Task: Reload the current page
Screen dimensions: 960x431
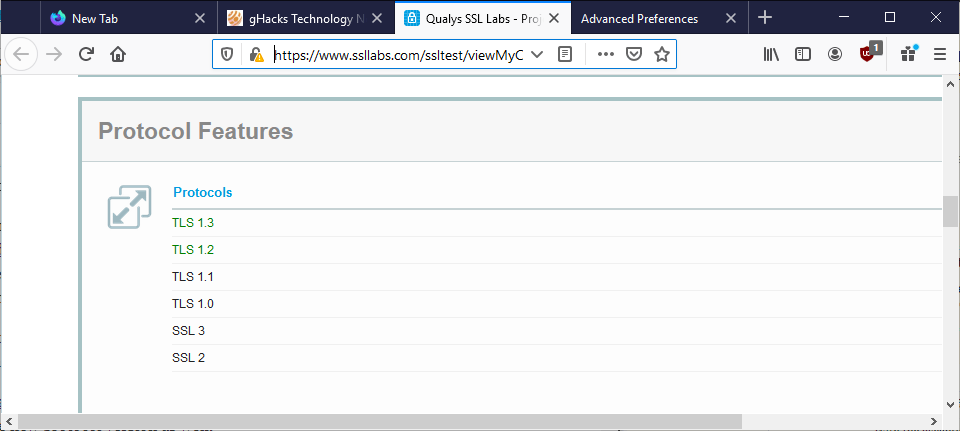Action: pyautogui.click(x=86, y=54)
